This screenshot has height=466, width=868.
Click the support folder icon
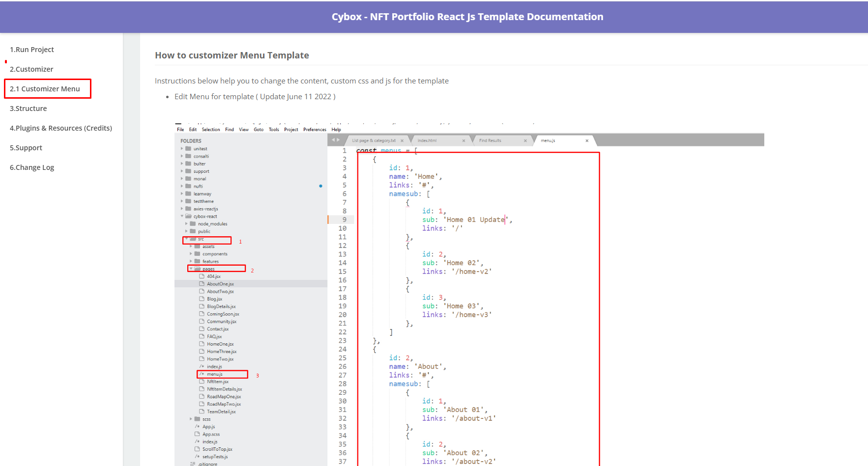pyautogui.click(x=188, y=171)
